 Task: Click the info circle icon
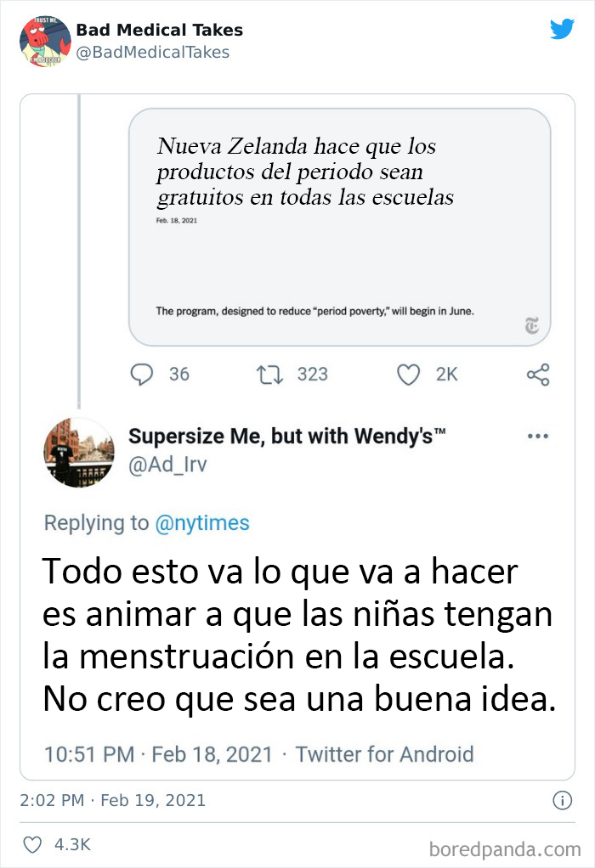(x=563, y=800)
